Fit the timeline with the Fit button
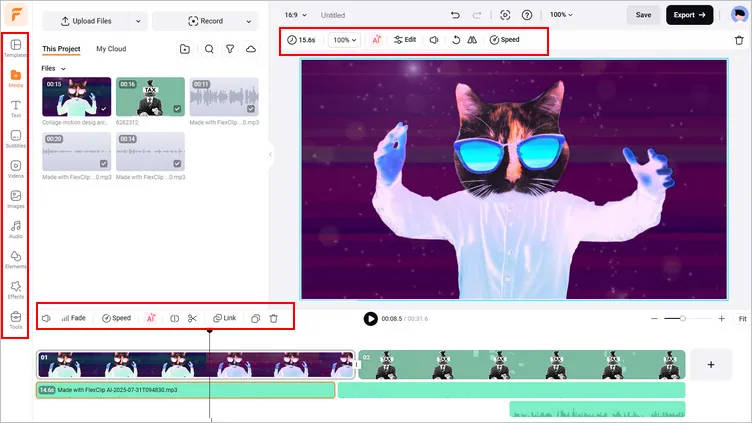752x423 pixels. click(x=742, y=318)
